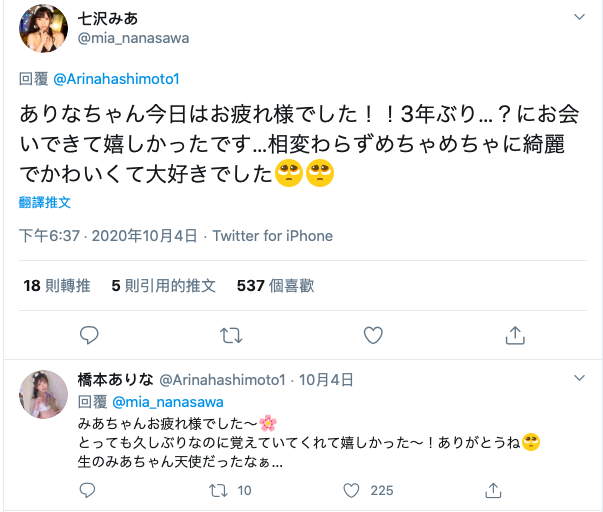This screenshot has width=603, height=512.
Task: Like 橋本ありな's reply with 225 likes
Action: click(351, 490)
